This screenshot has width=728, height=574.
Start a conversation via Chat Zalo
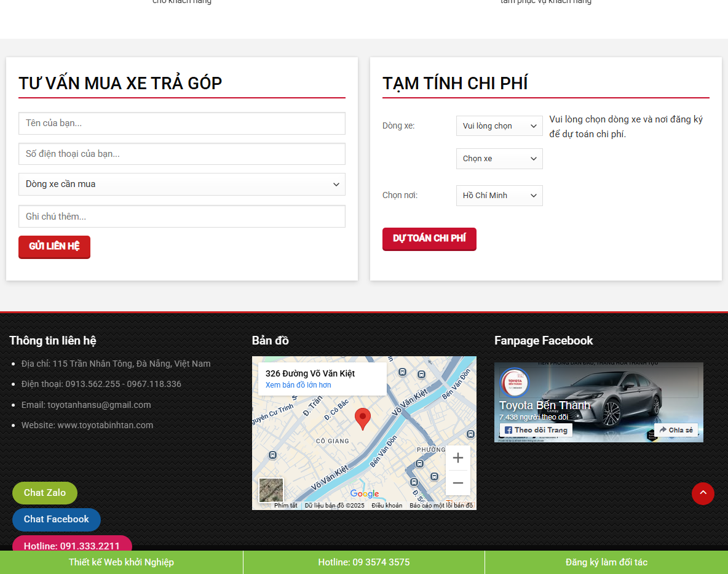[44, 493]
